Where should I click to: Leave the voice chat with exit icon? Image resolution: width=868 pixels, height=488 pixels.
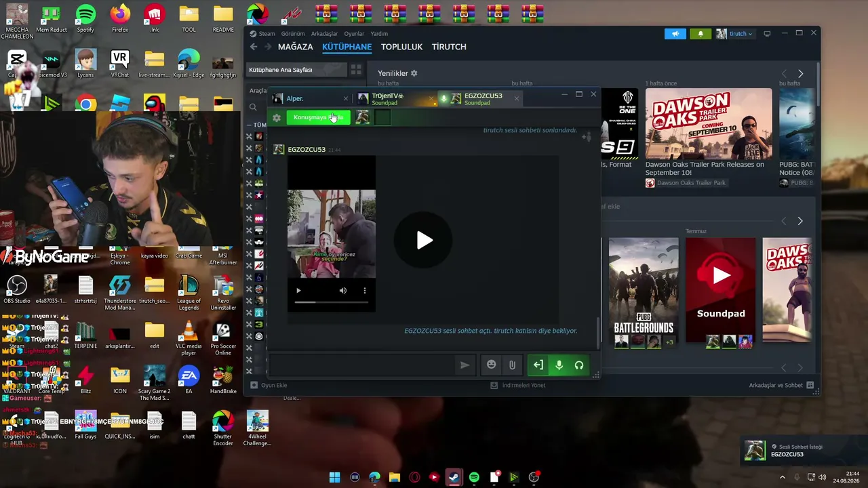pos(538,365)
